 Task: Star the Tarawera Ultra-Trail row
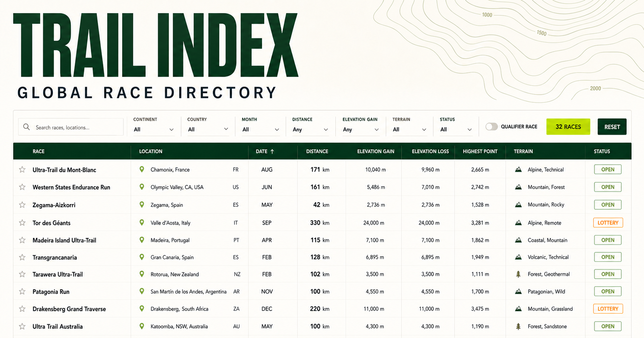[22, 274]
